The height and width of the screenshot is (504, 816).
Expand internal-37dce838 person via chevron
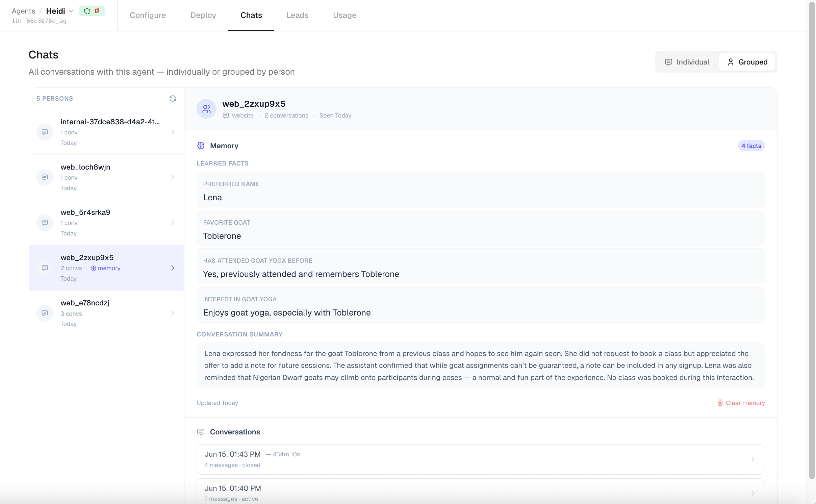173,132
